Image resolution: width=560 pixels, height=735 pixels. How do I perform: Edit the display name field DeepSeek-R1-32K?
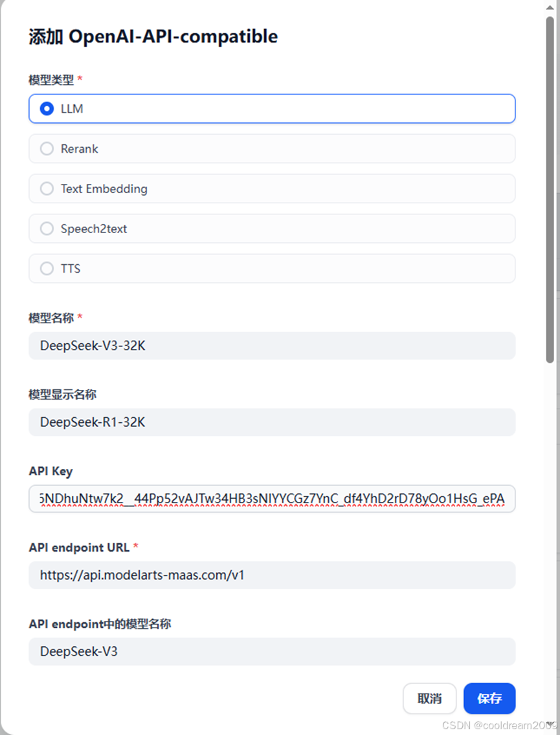tap(272, 422)
